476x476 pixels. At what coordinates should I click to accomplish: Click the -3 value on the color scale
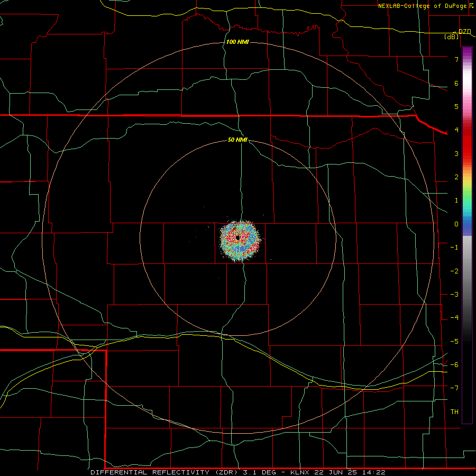click(454, 295)
